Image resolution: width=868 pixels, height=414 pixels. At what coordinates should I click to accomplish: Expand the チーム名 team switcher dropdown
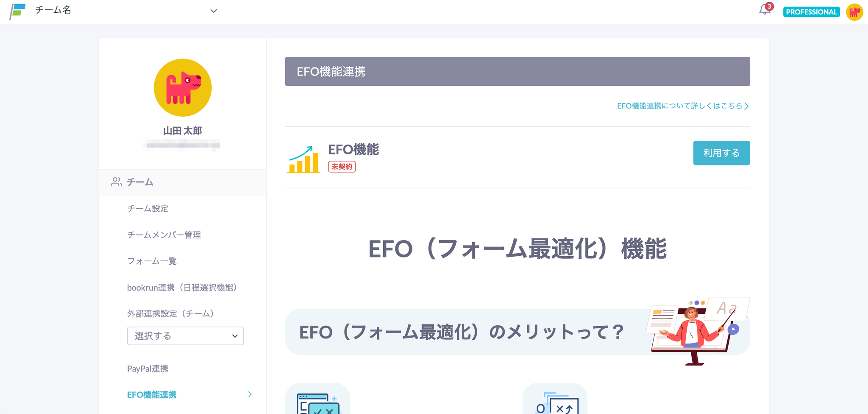point(214,11)
